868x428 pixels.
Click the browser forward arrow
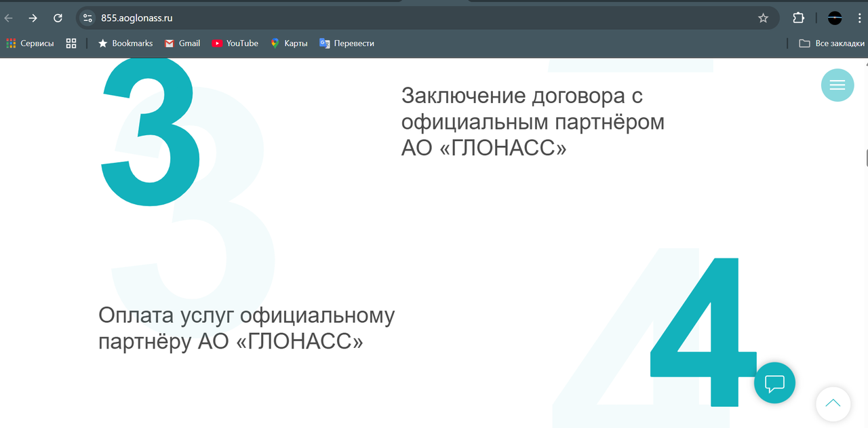pos(33,18)
